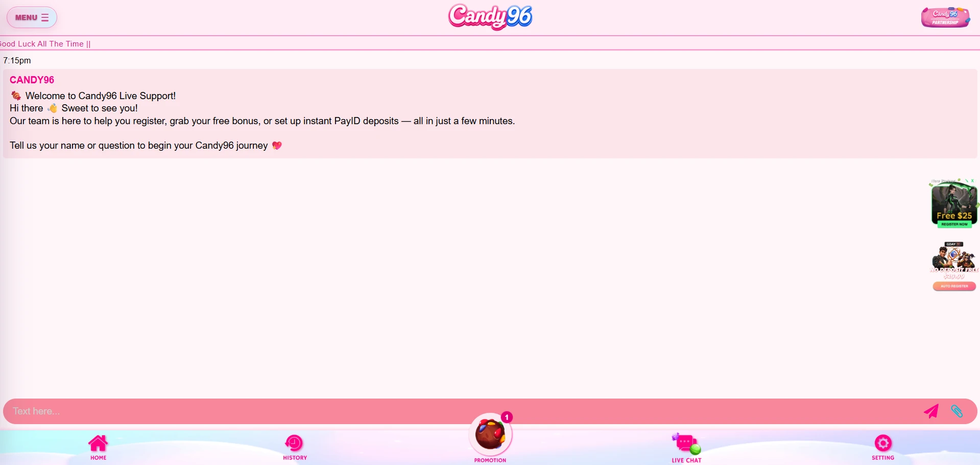
Task: Click the CANDY96 sender name in chat
Action: (32, 80)
